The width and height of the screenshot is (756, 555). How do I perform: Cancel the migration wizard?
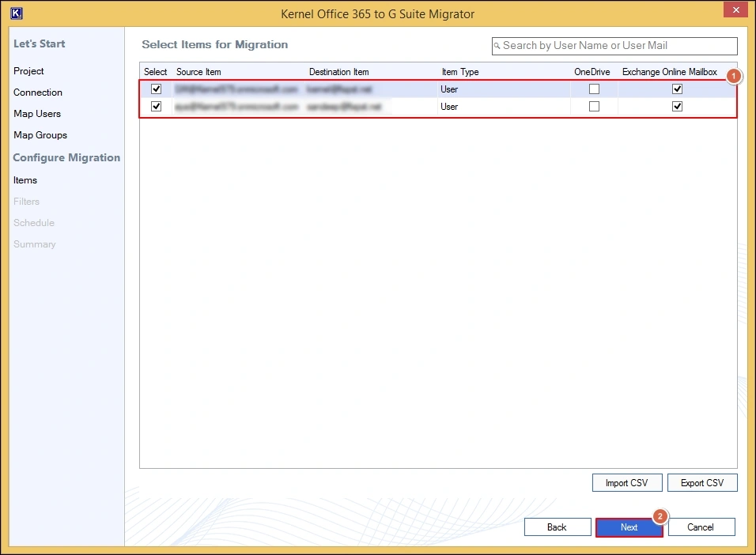point(701,527)
